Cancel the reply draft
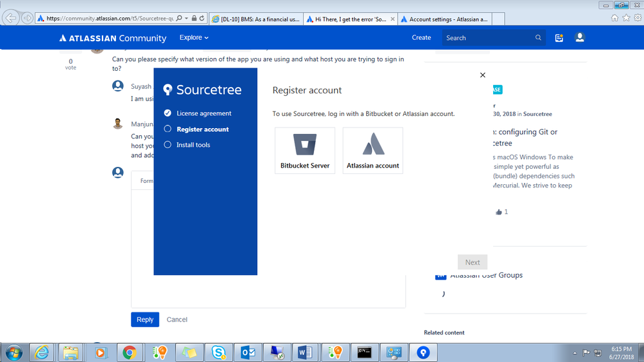Image resolution: width=644 pixels, height=362 pixels. click(x=177, y=319)
